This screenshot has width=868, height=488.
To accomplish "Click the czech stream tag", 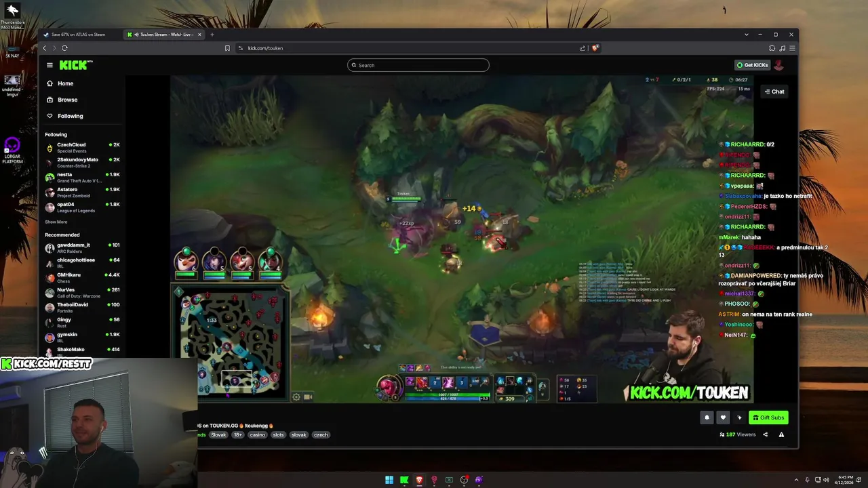I will click(x=321, y=434).
